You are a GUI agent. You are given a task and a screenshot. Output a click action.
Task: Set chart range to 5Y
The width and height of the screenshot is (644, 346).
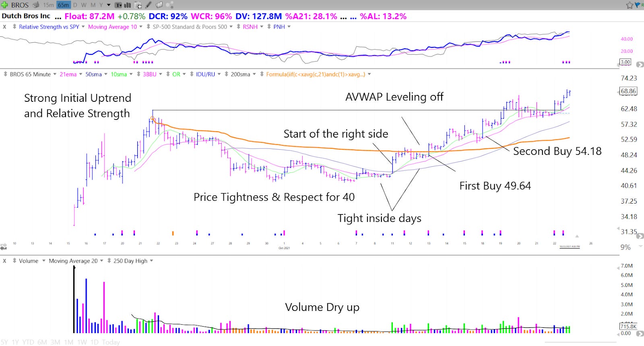pos(4,342)
